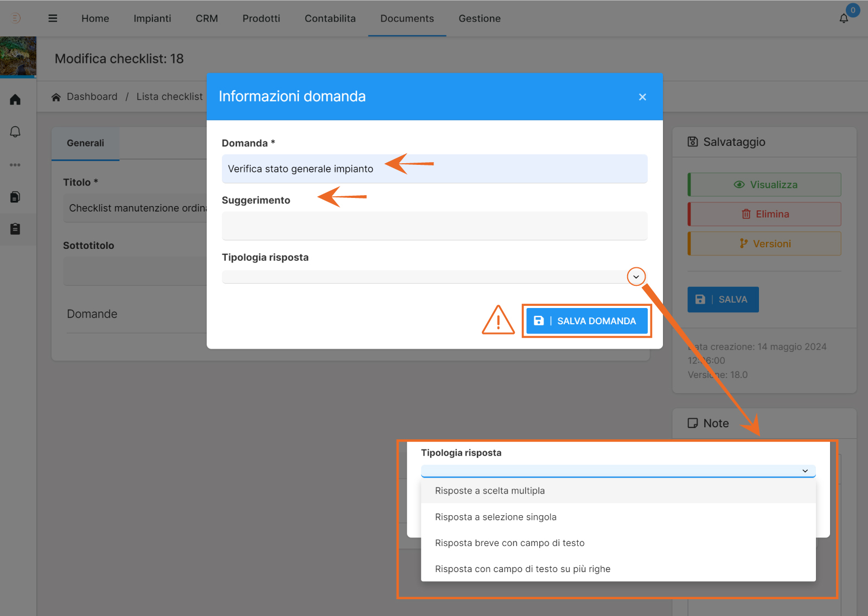Close the Informazioni domanda dialog
Viewport: 868px width, 616px height.
point(642,97)
